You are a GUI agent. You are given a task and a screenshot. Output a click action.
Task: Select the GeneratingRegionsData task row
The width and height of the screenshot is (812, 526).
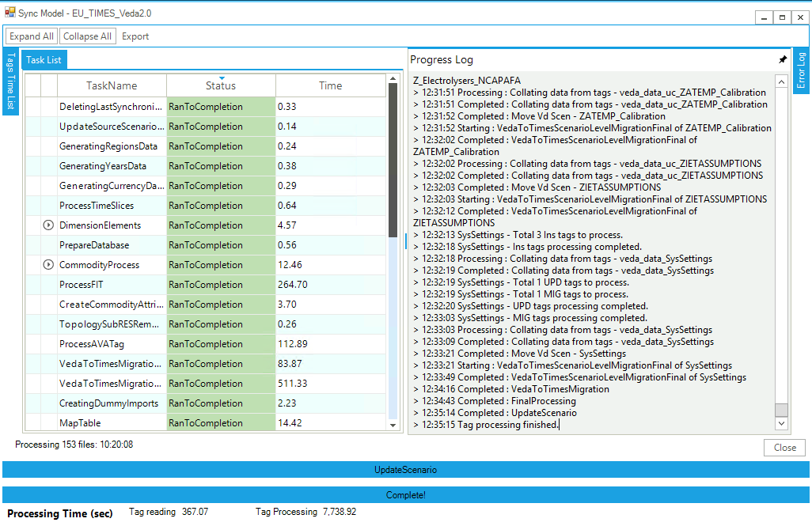pos(206,146)
